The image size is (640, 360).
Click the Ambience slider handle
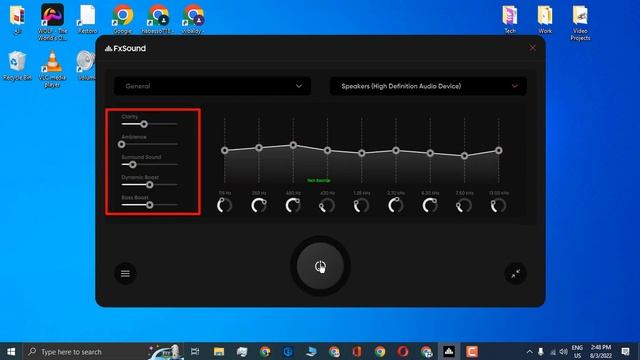(x=122, y=144)
